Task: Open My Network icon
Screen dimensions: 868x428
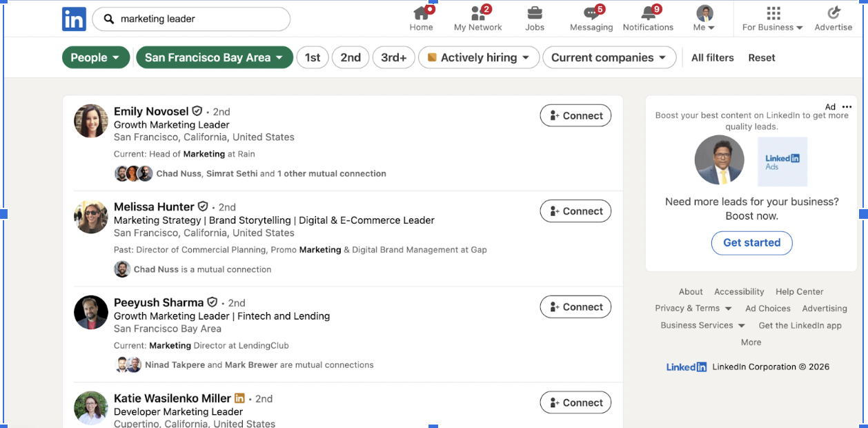Action: 477,13
